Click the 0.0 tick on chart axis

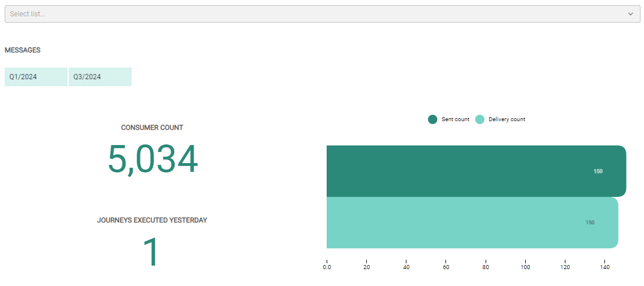327,267
